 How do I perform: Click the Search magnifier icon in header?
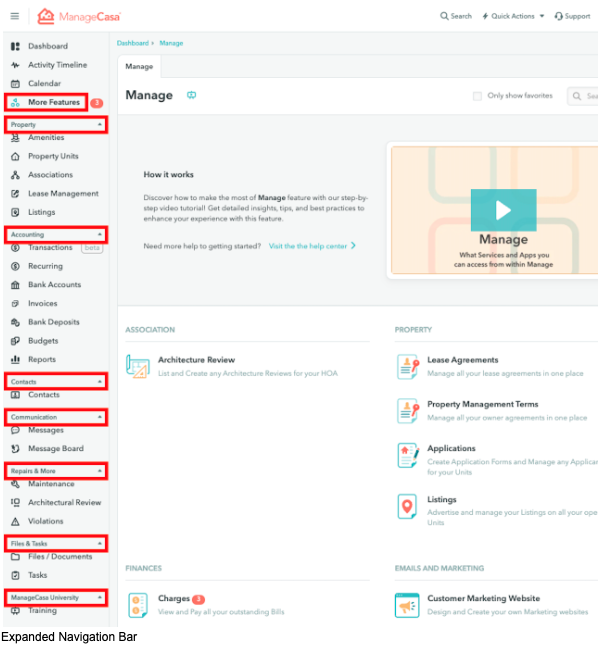444,16
